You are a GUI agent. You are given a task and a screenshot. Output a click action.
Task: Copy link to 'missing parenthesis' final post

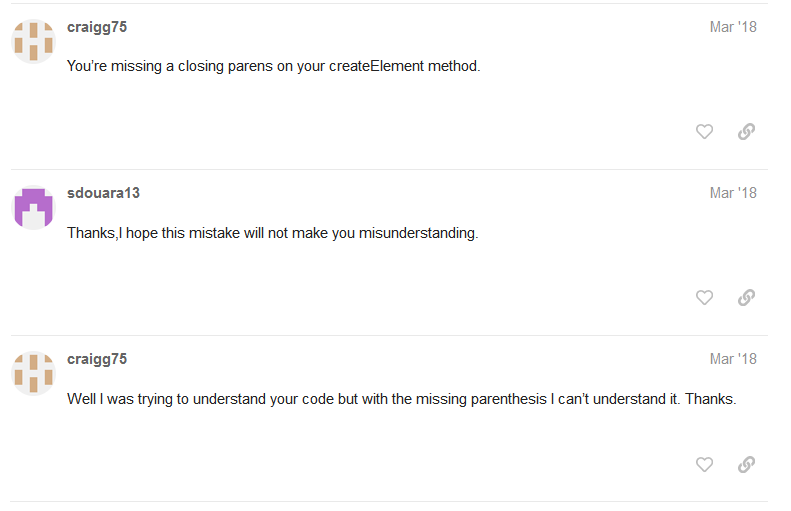coord(746,464)
